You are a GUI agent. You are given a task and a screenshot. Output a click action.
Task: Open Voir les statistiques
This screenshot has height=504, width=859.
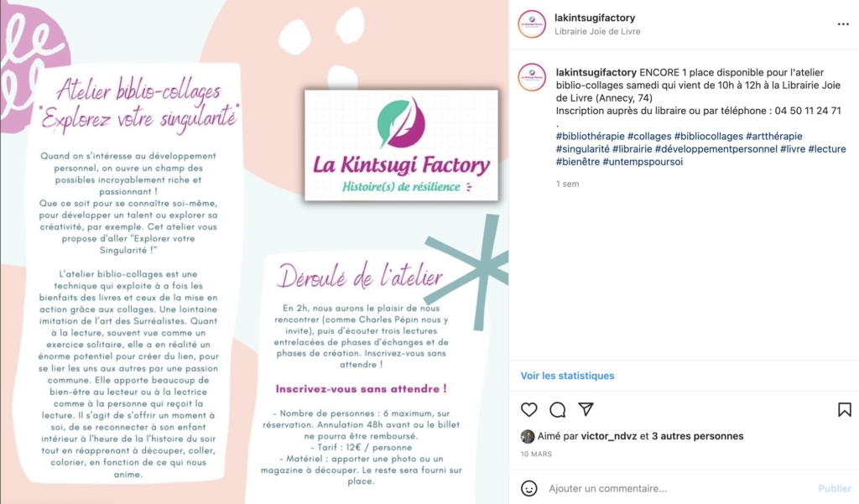click(567, 376)
